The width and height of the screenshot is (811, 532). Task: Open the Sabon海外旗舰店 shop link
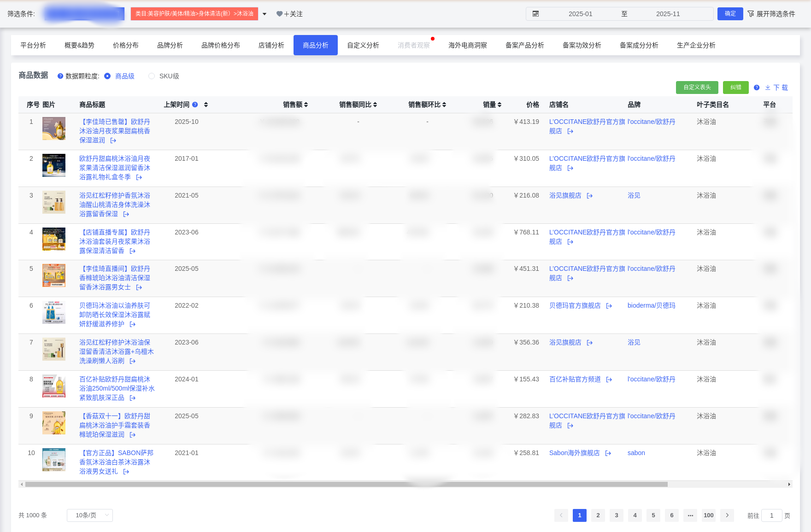point(574,453)
